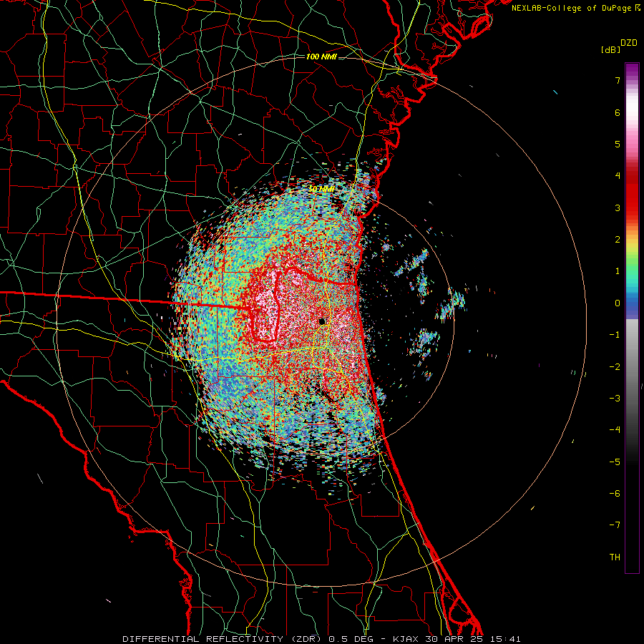The height and width of the screenshot is (644, 644).
Task: Click the '-4' value on color scale
Action: [x=615, y=430]
